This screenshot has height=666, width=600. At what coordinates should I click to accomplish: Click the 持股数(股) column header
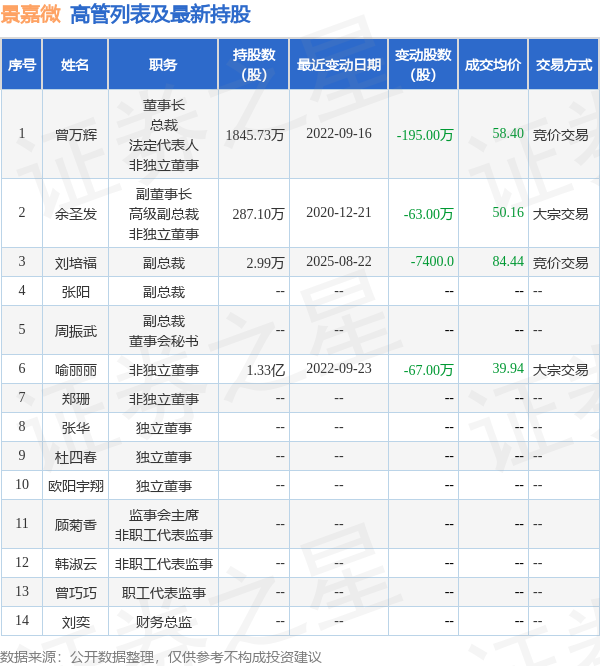[x=254, y=65]
